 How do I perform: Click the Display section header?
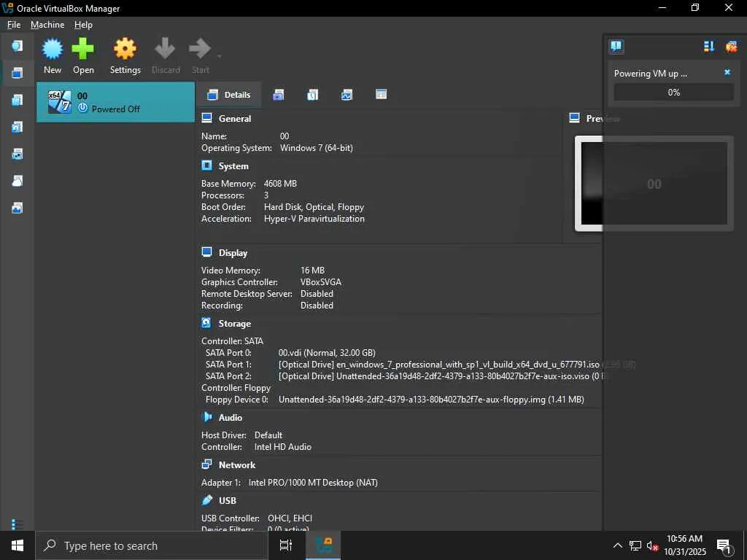point(233,253)
